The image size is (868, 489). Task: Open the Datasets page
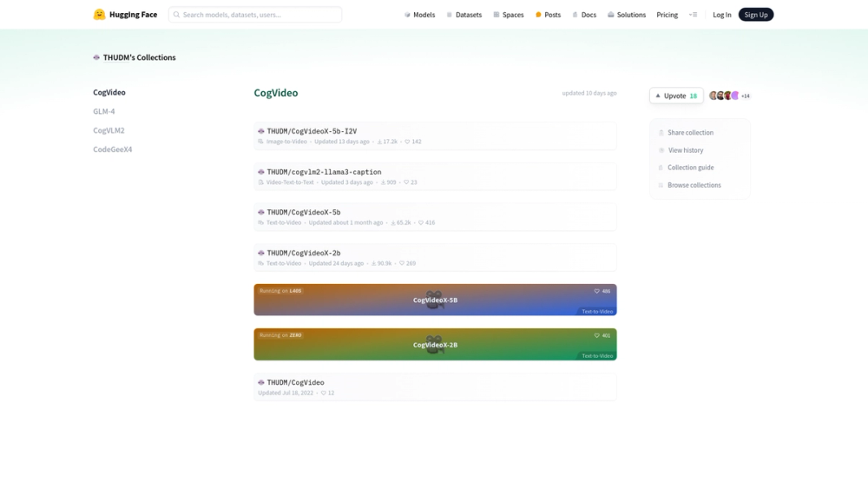[464, 15]
